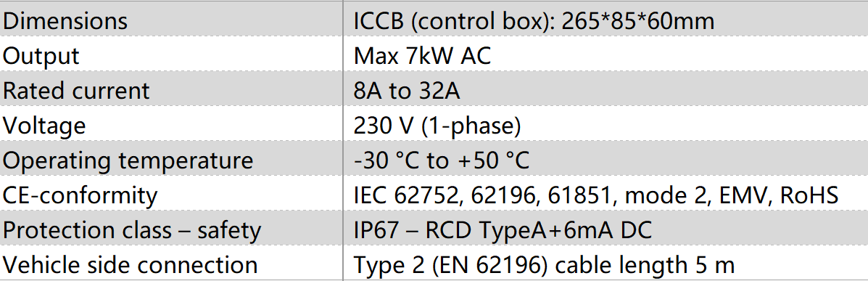
Task: Select the IP67 RCD TypeA+6mA DC value
Action: coord(503,231)
